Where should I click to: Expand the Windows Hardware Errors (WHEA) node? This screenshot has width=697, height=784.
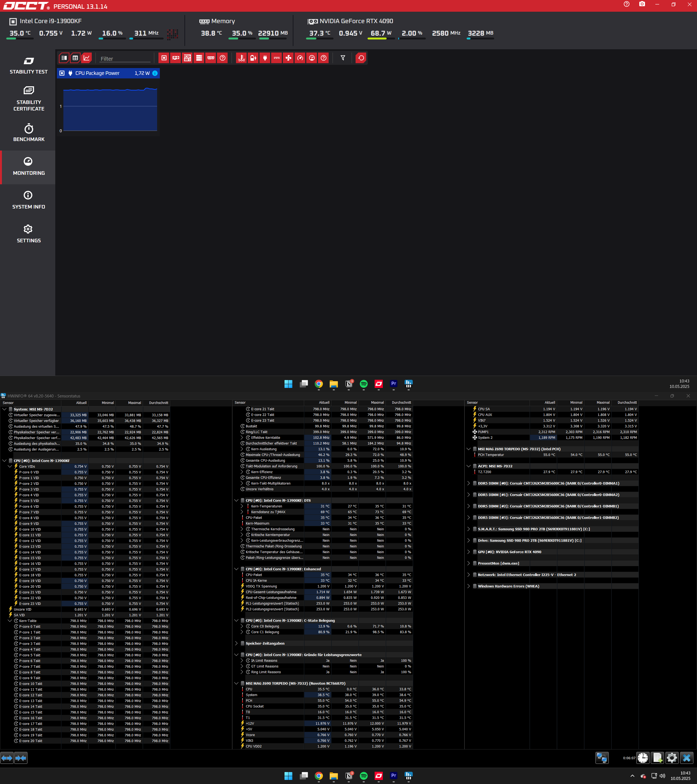pos(468,586)
